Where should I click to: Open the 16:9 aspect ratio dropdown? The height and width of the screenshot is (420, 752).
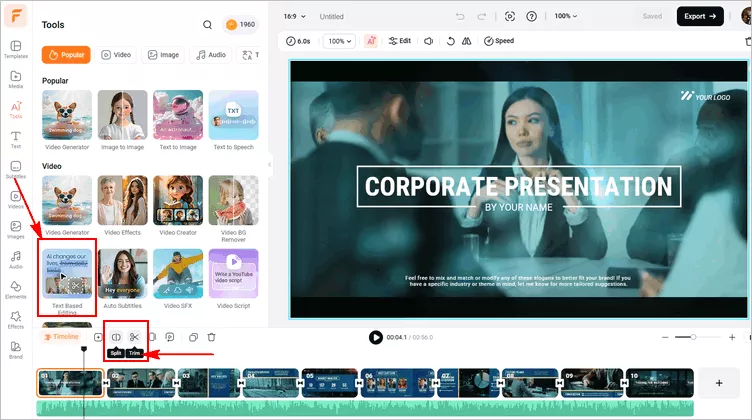coord(294,16)
